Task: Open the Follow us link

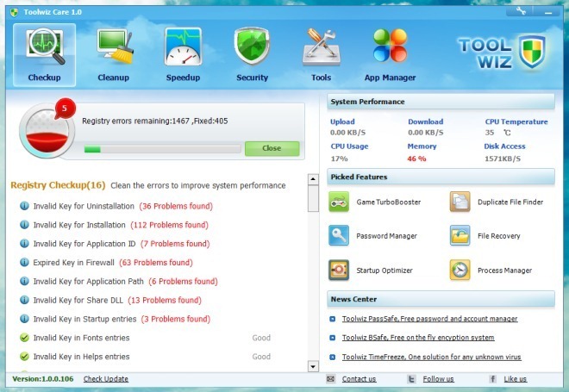Action: pyautogui.click(x=438, y=379)
